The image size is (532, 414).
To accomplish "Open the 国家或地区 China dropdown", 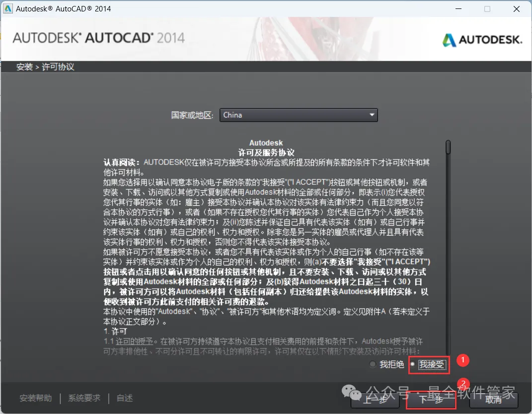I will (x=299, y=115).
